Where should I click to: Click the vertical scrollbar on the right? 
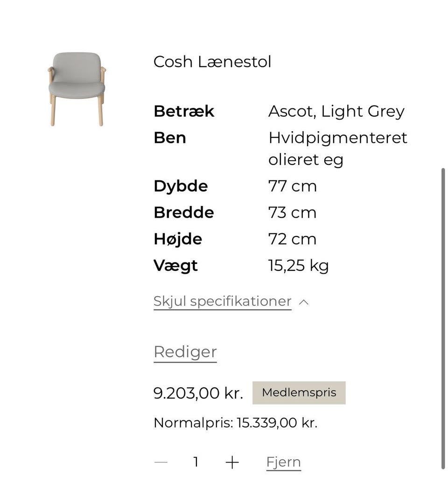(442, 318)
